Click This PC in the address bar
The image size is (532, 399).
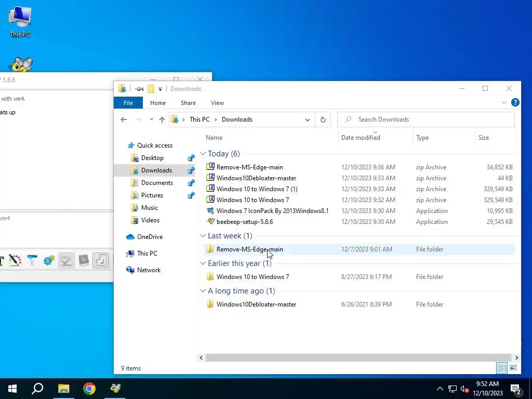pyautogui.click(x=199, y=119)
